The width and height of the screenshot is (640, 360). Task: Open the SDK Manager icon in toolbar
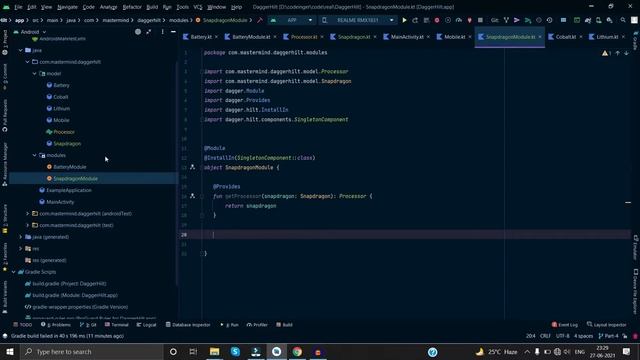[x=609, y=20]
